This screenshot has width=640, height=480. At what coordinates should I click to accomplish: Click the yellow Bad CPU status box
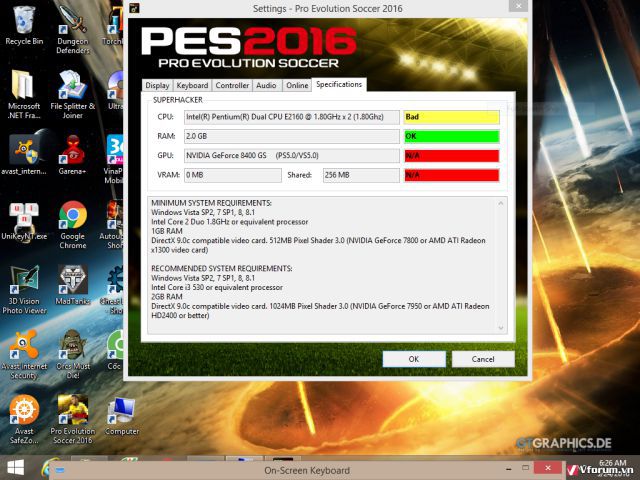[x=451, y=117]
